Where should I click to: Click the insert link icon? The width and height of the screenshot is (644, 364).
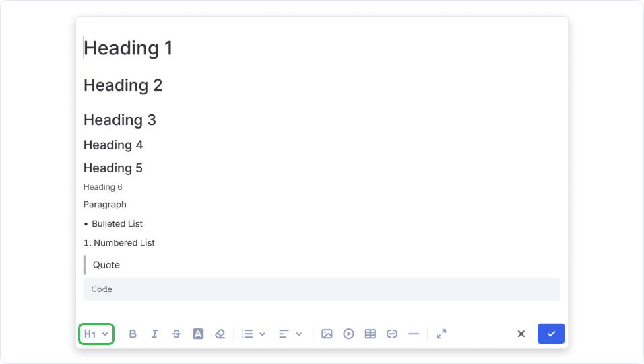pyautogui.click(x=392, y=334)
